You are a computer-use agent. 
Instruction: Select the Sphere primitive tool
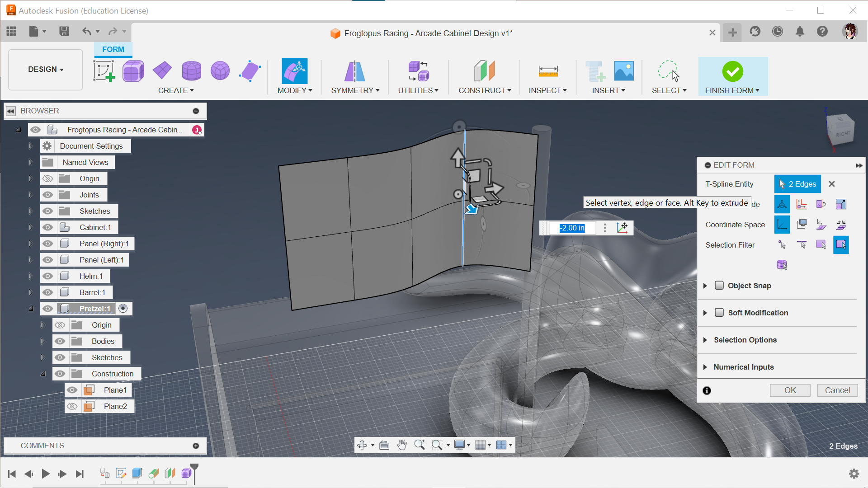tap(219, 70)
